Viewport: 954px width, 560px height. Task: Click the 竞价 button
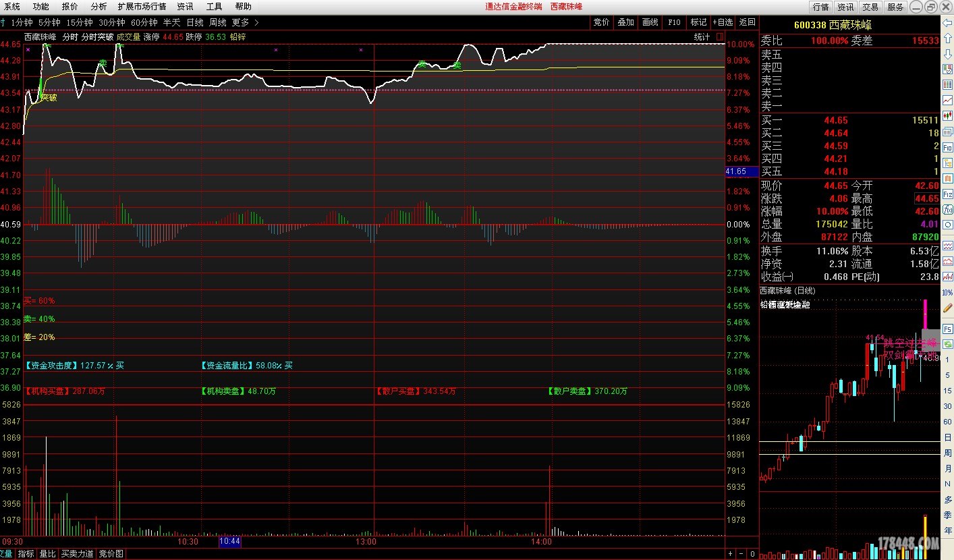[601, 22]
